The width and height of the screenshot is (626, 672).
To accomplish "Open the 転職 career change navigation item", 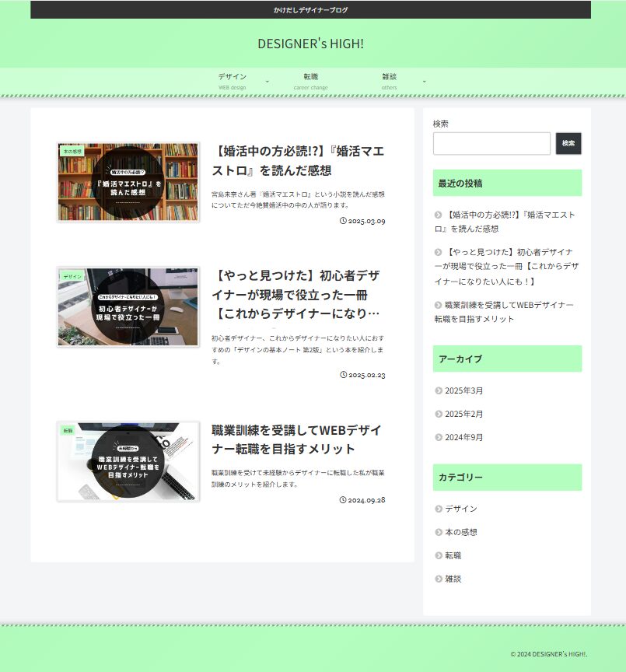I will [311, 81].
